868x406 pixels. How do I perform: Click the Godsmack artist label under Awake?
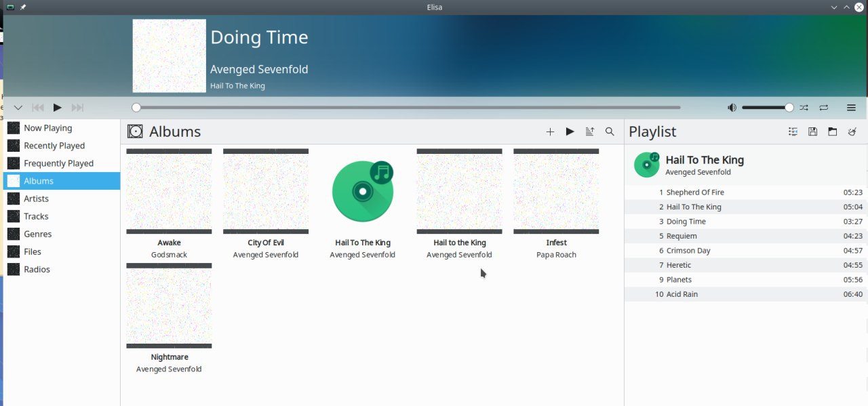tap(169, 255)
